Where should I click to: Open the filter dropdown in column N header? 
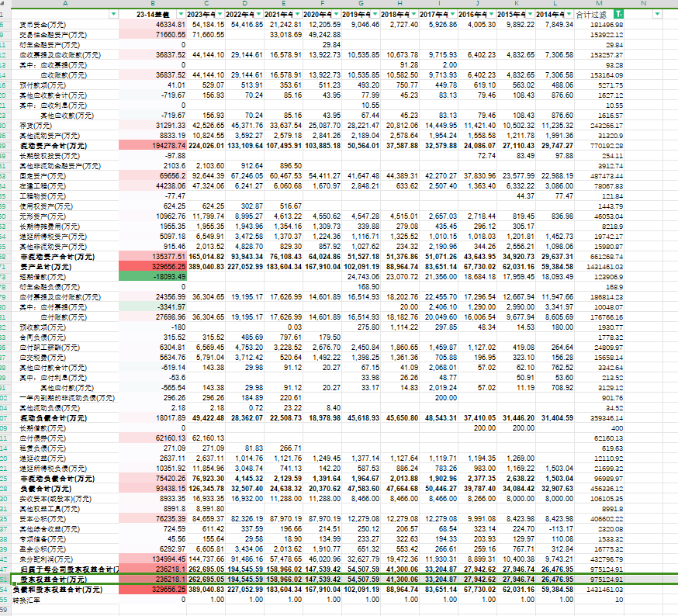tap(657, 14)
